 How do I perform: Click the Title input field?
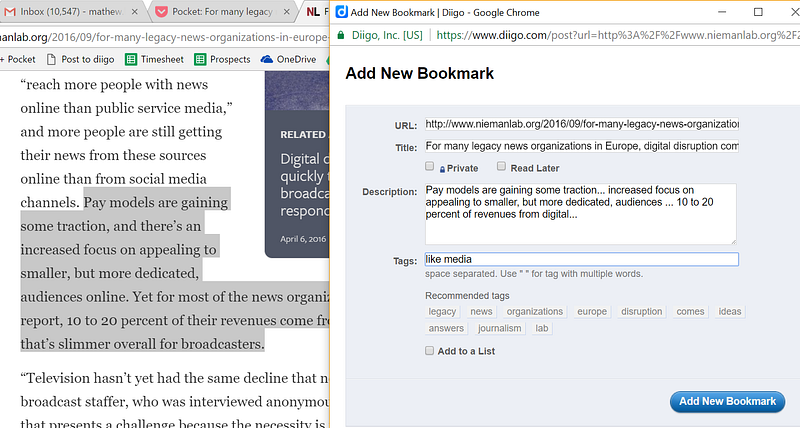[582, 146]
